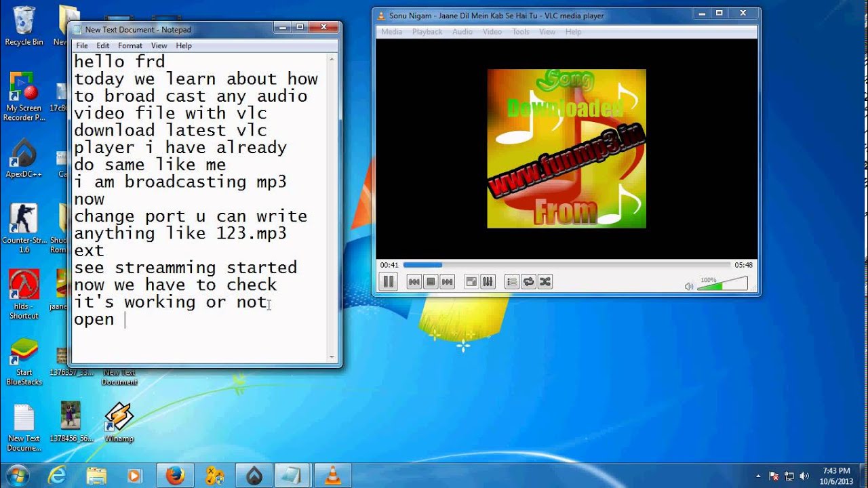Select the Winamp desktop shortcut
The image size is (868, 488).
pyautogui.click(x=119, y=422)
